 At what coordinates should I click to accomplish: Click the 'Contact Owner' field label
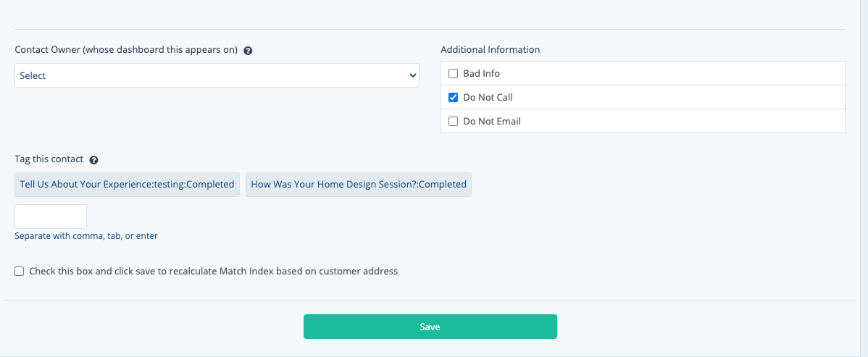pyautogui.click(x=126, y=50)
